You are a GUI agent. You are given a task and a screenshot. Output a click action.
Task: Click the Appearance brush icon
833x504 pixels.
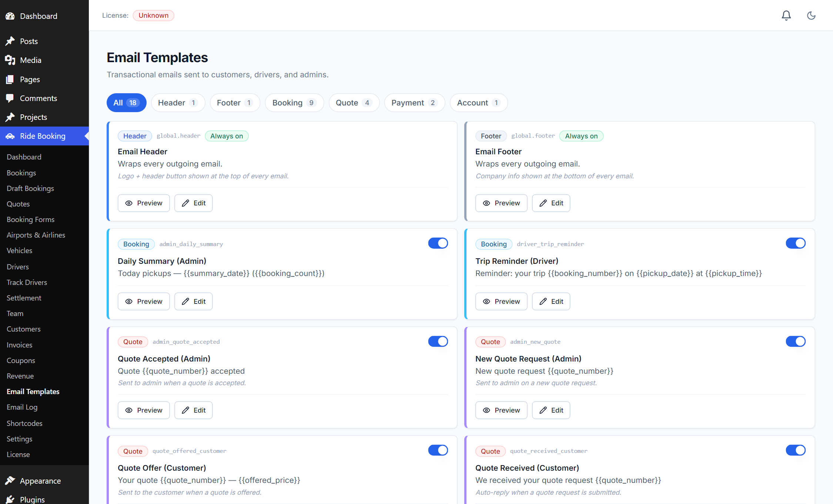[x=10, y=481]
